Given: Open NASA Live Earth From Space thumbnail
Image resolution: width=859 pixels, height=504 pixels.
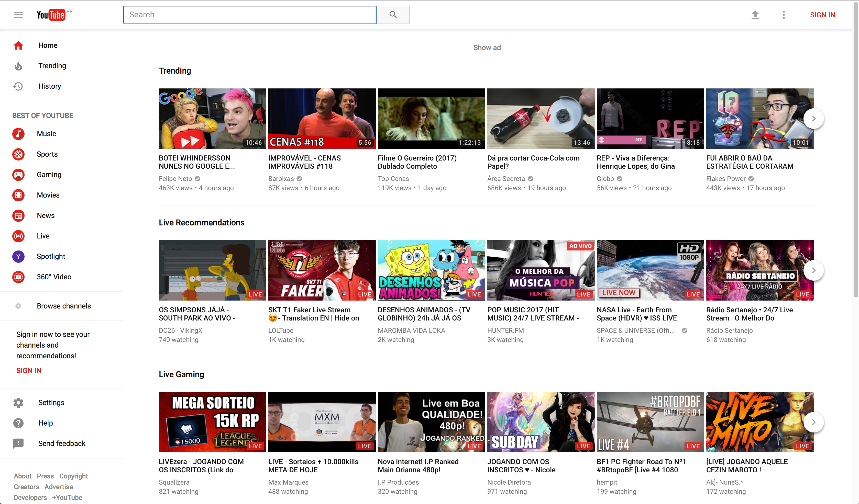Looking at the screenshot, I should click(x=650, y=270).
